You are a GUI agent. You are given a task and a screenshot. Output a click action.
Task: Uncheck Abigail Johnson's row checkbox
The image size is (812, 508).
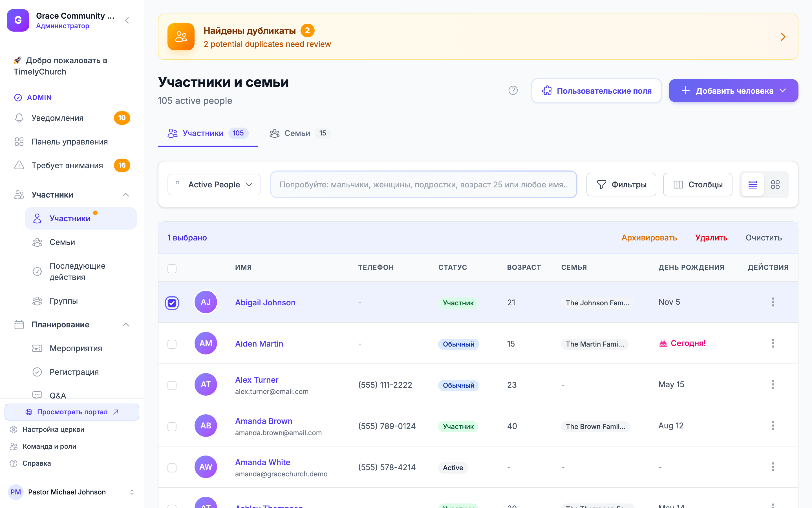(x=172, y=303)
